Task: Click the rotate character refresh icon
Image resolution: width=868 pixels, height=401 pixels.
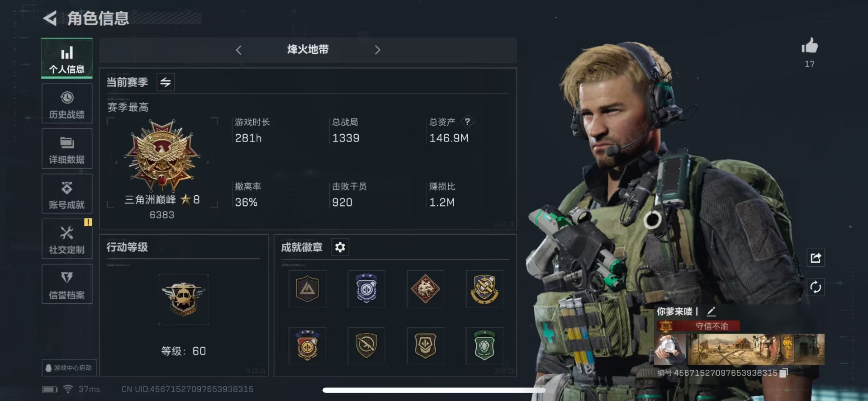Action: 816,287
